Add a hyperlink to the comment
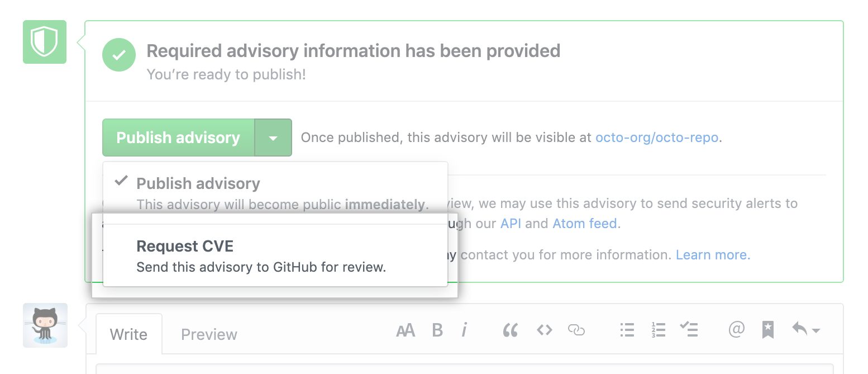 pyautogui.click(x=576, y=330)
